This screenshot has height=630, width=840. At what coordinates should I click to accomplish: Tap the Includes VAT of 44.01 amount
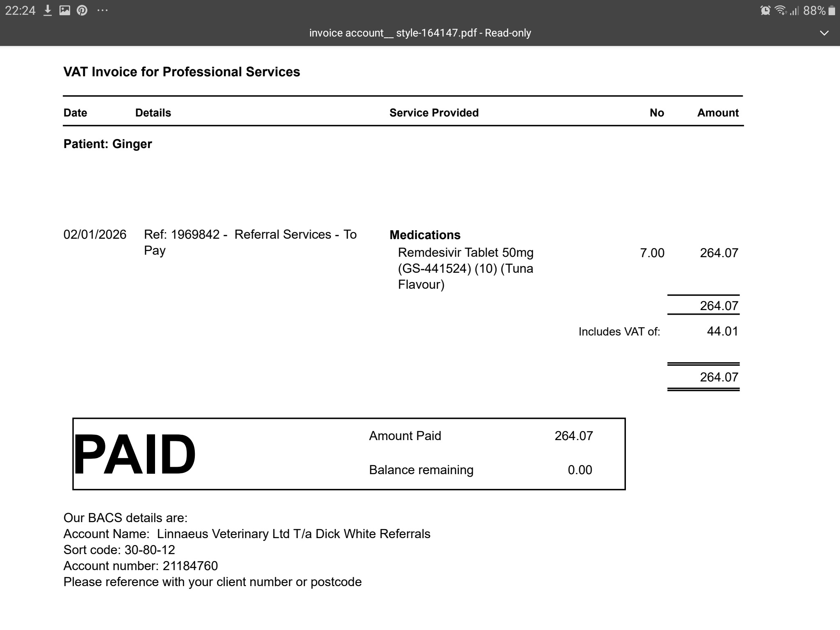click(x=722, y=331)
